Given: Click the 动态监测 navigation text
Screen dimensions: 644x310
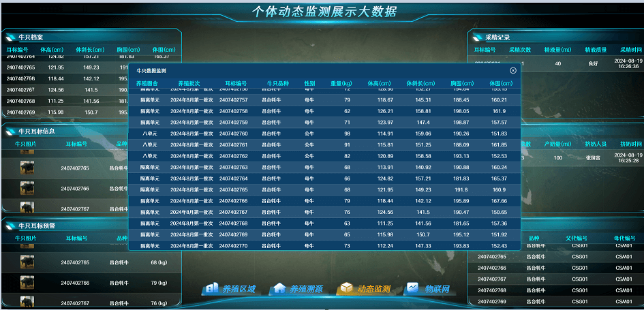Looking at the screenshot, I should tap(373, 290).
